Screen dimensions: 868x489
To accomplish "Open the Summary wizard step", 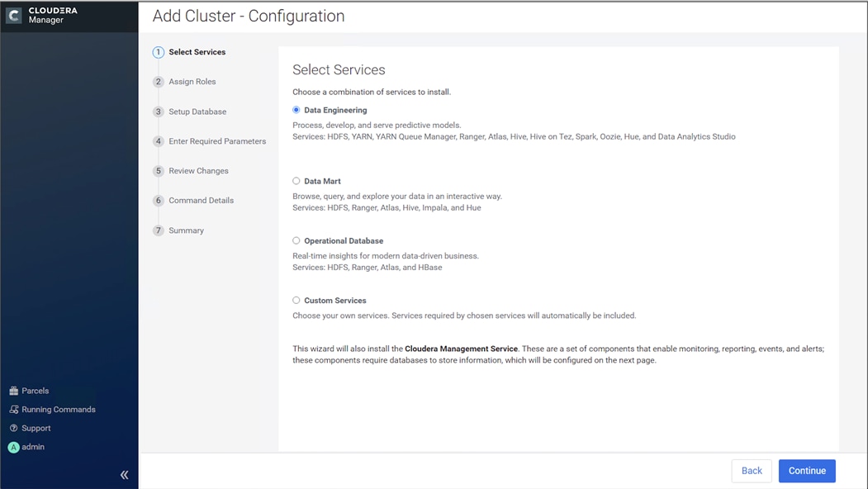I will coord(186,230).
